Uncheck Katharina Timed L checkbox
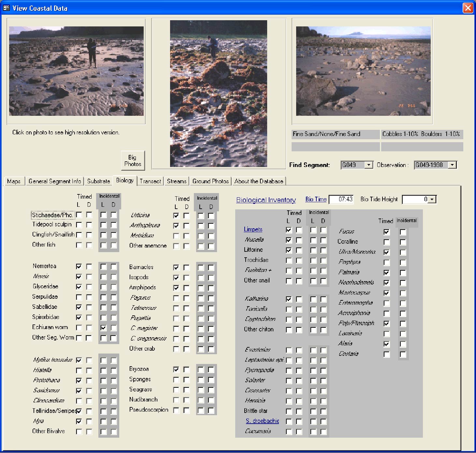476x453 pixels. coord(289,299)
